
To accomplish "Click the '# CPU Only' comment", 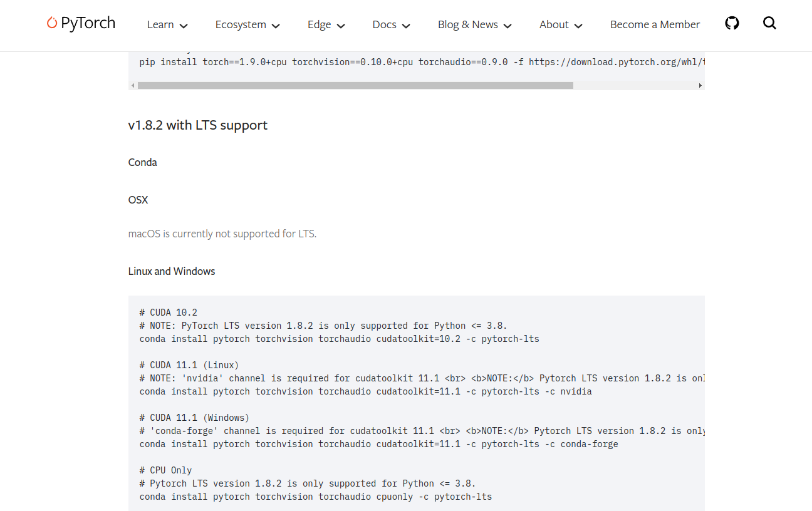I will pos(166,470).
